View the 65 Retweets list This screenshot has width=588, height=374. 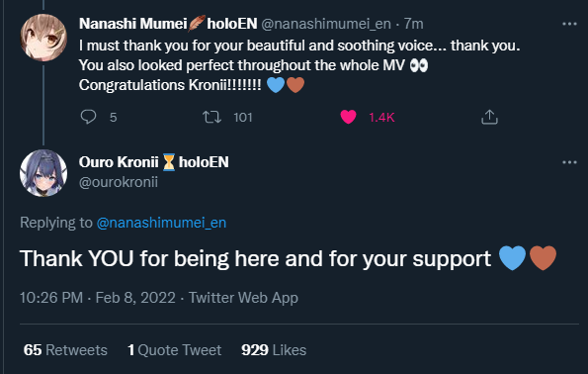click(65, 350)
